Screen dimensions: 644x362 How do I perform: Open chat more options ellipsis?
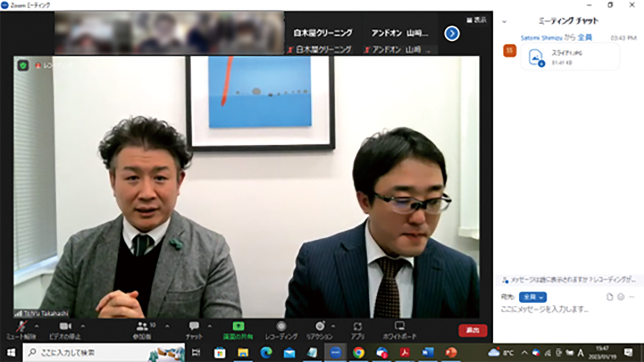pyautogui.click(x=631, y=297)
